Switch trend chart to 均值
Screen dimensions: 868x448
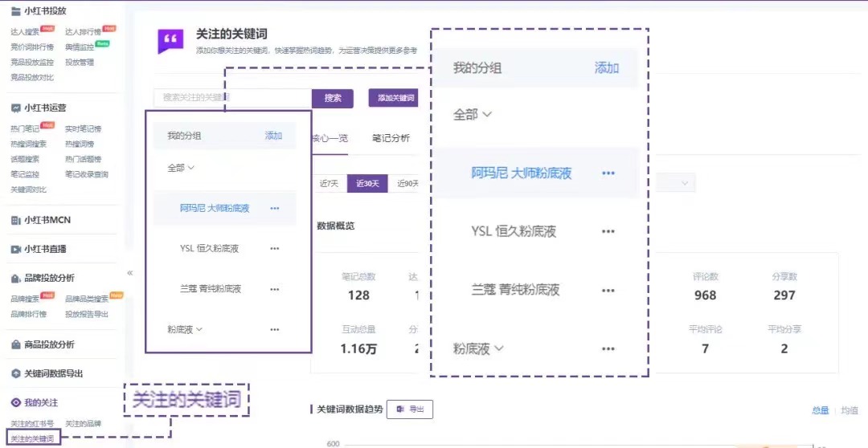point(850,410)
